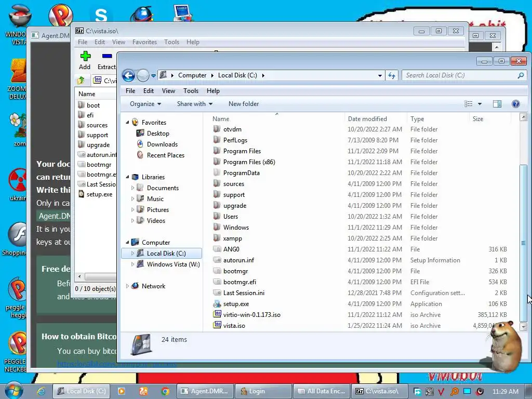
Task: Open the View menu in Explorer
Action: point(168,91)
